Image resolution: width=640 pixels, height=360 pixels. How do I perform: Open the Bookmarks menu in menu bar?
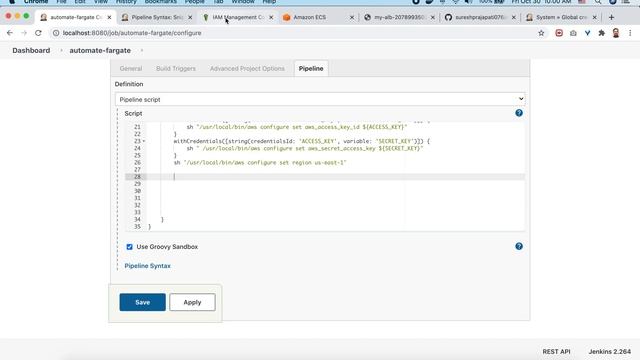(161, 2)
